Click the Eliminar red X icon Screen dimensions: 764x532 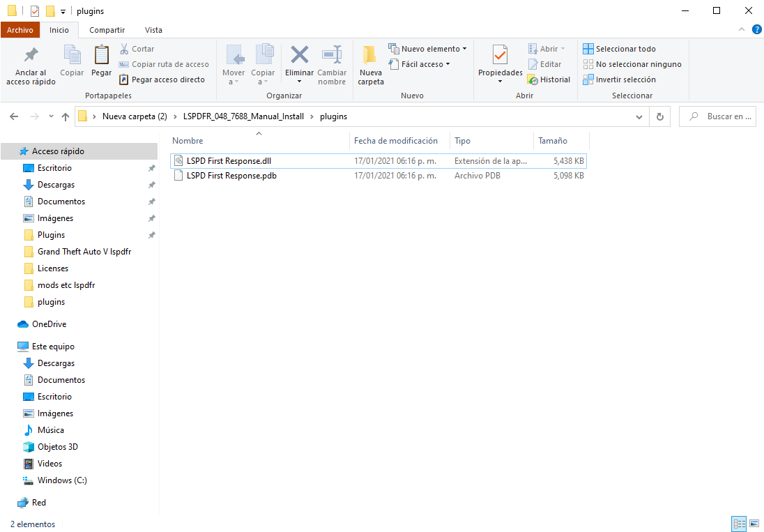[299, 54]
